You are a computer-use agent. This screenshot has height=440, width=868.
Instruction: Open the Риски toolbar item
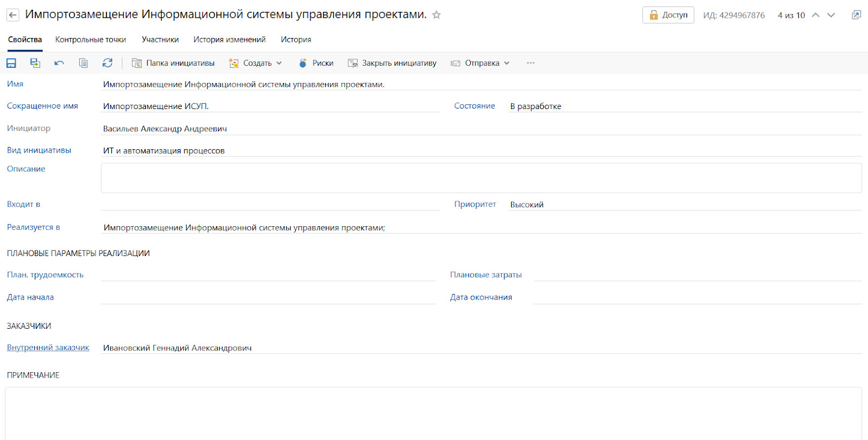[x=316, y=63]
